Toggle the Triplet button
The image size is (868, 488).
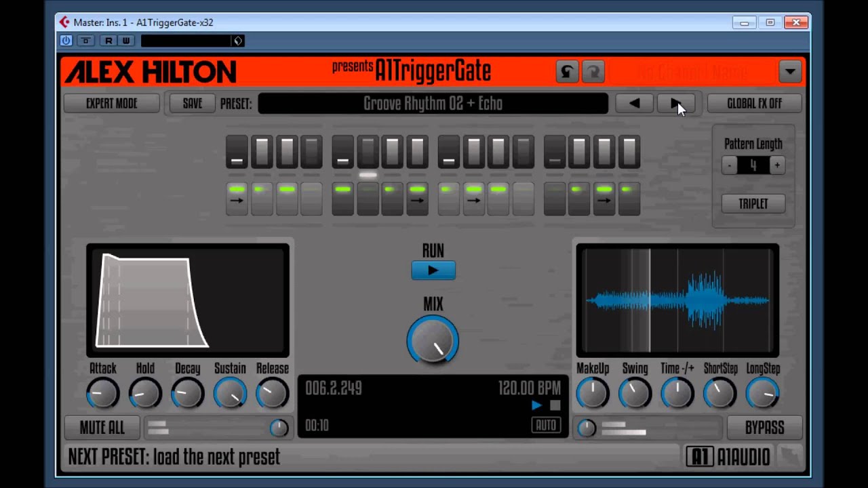753,203
